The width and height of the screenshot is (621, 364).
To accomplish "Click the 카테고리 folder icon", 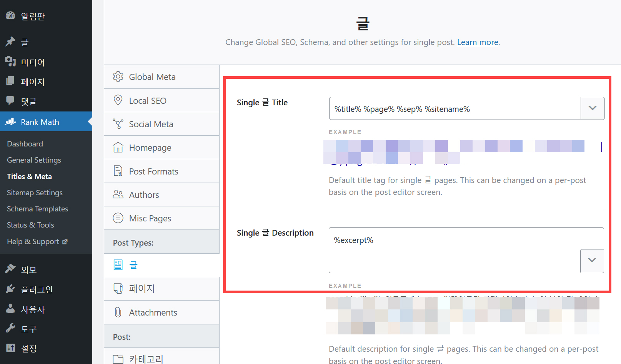I will [x=118, y=359].
